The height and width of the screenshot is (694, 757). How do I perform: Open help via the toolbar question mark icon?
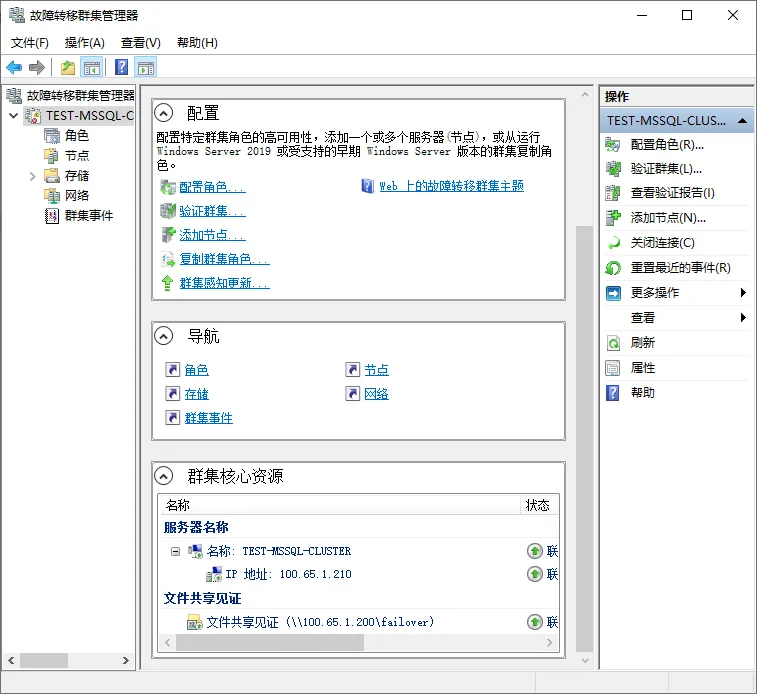pyautogui.click(x=122, y=67)
